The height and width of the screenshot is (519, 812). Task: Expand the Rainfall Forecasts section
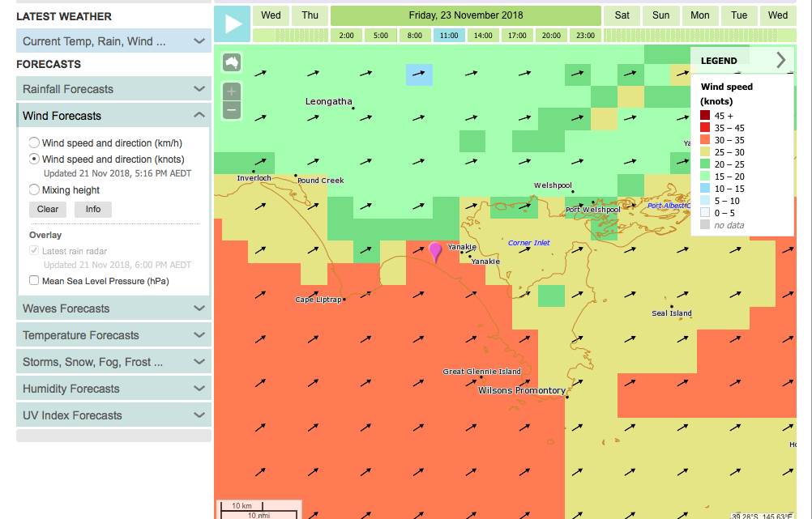pos(113,89)
